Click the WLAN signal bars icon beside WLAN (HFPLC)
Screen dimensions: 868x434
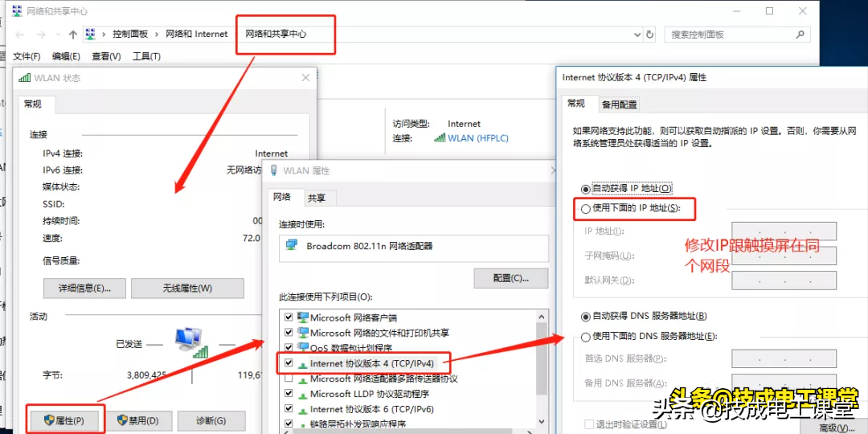tap(440, 137)
